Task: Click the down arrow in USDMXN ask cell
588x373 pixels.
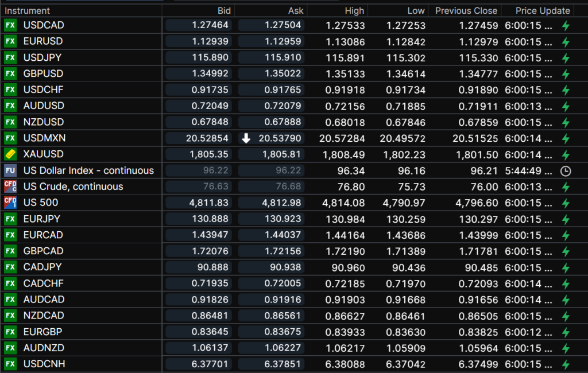Action: click(246, 138)
